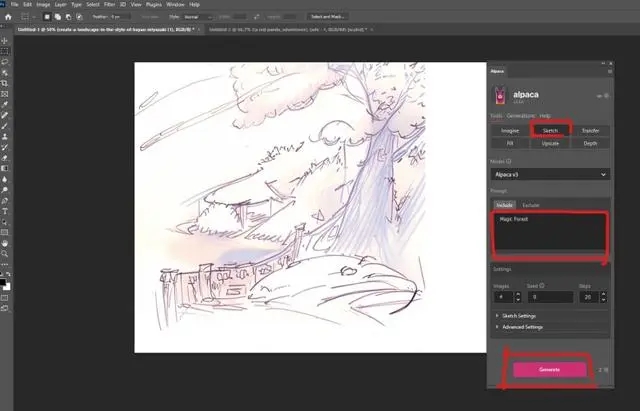Click the info icon beside Model label
Viewport: 640px width, 411px height.
point(509,162)
